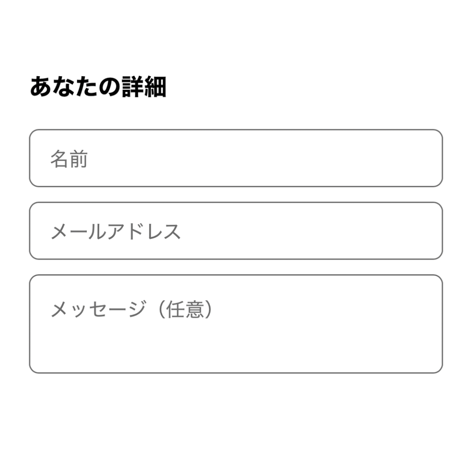
Task: Click the メッセージ（任意）placeholder text
Action: (132, 308)
